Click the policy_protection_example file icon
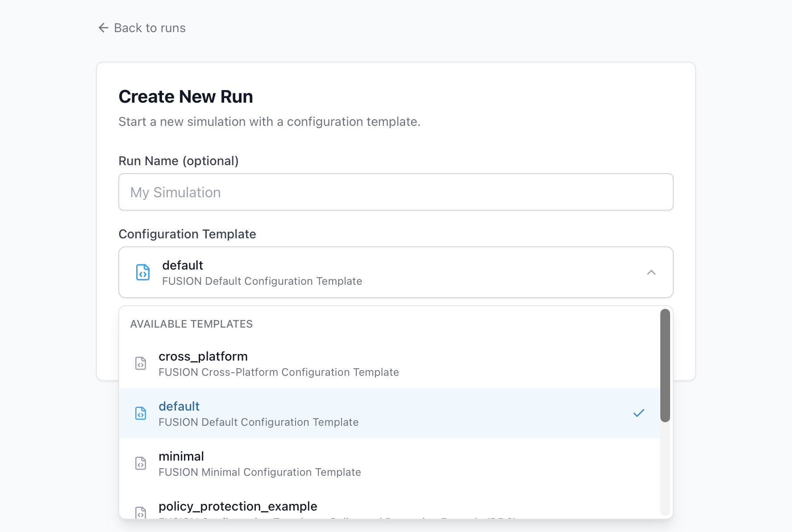 (141, 512)
